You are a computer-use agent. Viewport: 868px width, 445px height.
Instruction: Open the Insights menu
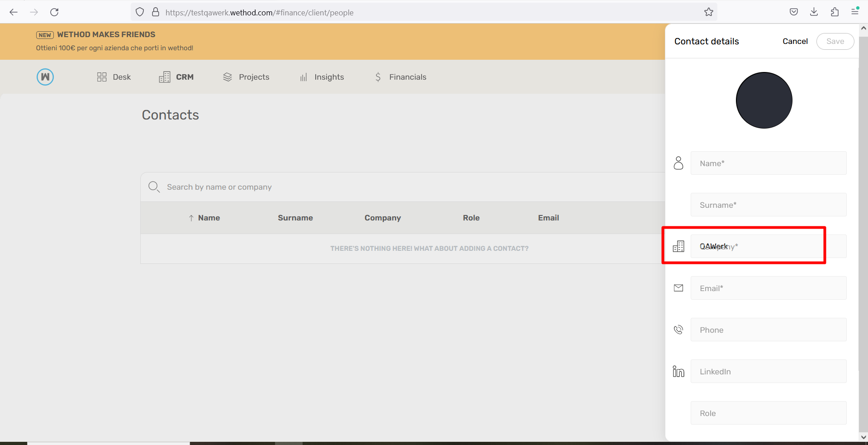coord(322,77)
